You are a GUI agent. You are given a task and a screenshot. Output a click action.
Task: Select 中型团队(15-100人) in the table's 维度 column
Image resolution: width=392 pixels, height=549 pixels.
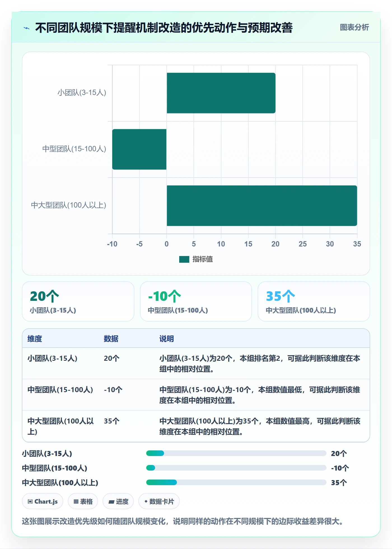60,390
